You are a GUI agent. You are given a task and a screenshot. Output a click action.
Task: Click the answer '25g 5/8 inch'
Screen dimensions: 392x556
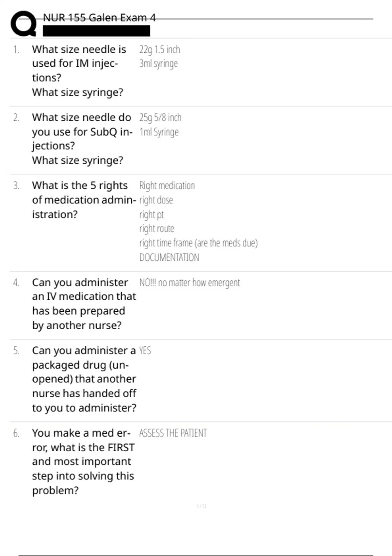coord(160,117)
